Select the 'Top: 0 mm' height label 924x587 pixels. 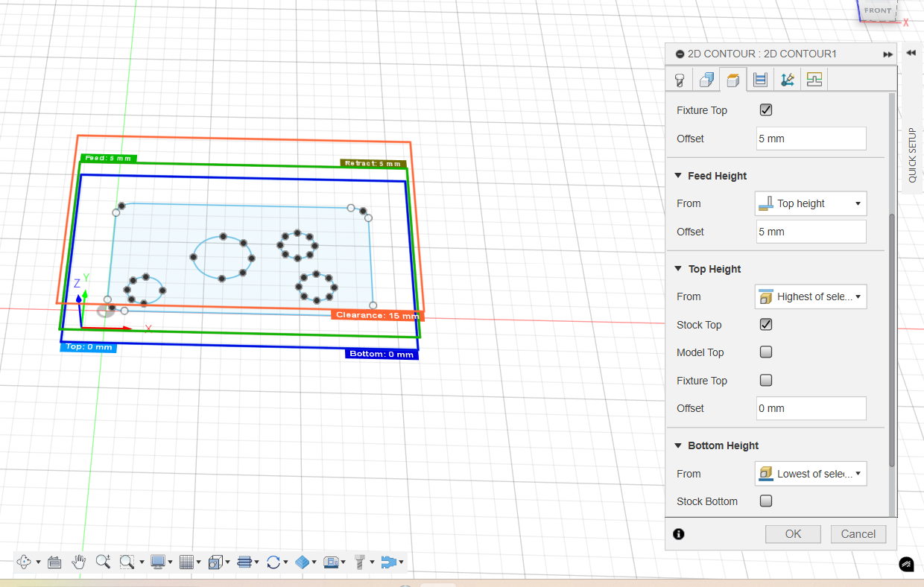point(89,346)
